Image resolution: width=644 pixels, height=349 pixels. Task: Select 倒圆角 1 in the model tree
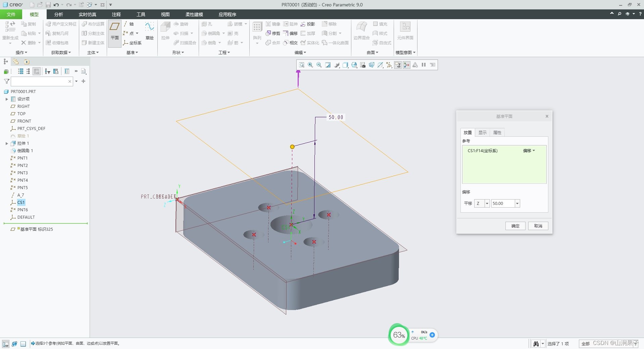coord(25,151)
